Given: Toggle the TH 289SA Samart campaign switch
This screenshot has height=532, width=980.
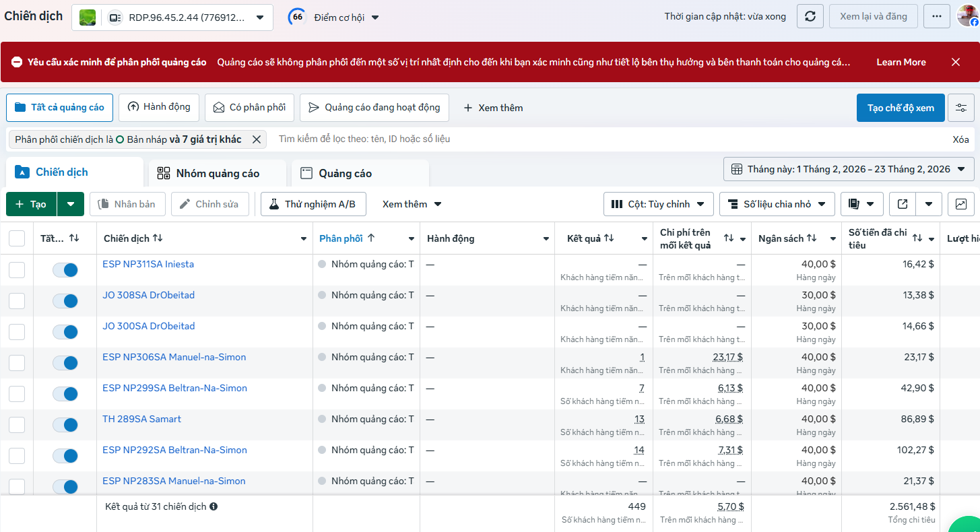Looking at the screenshot, I should (65, 425).
